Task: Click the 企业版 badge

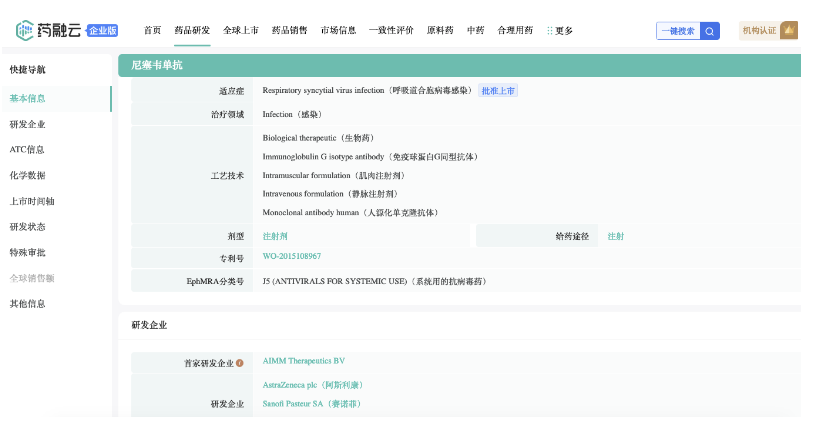Action: [x=102, y=31]
